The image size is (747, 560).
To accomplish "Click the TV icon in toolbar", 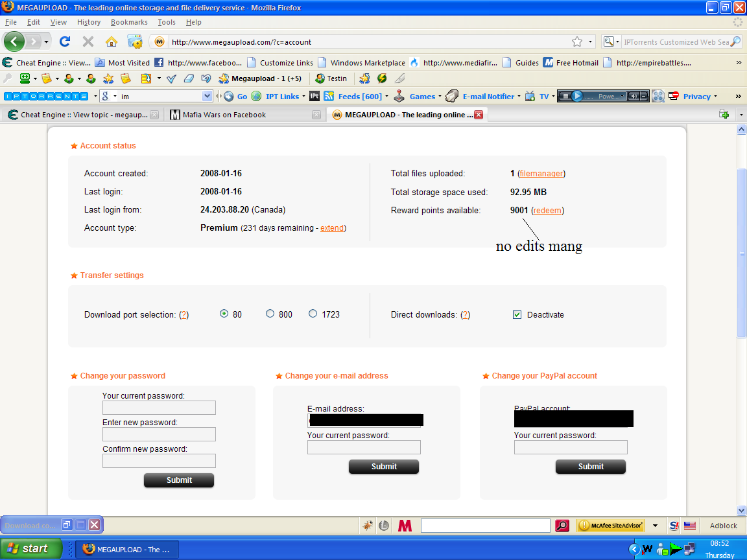I will point(530,96).
